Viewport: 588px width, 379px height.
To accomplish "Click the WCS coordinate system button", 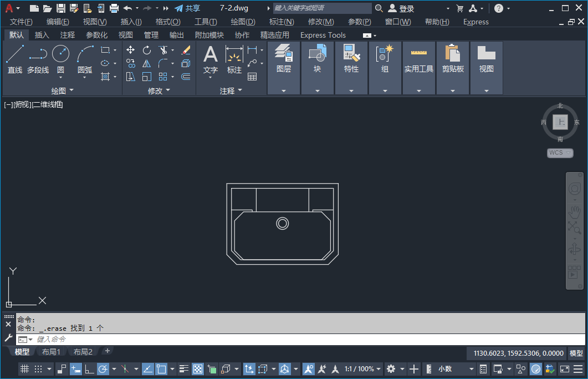I will pos(560,153).
